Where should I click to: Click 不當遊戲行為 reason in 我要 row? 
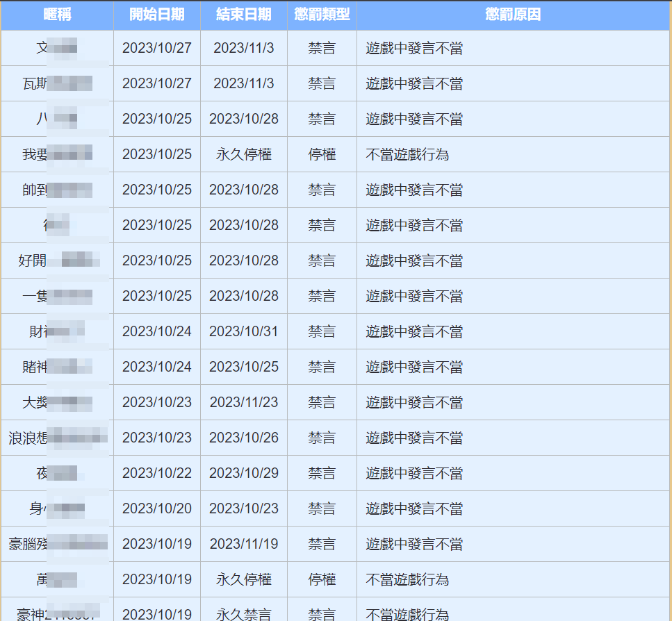click(407, 154)
